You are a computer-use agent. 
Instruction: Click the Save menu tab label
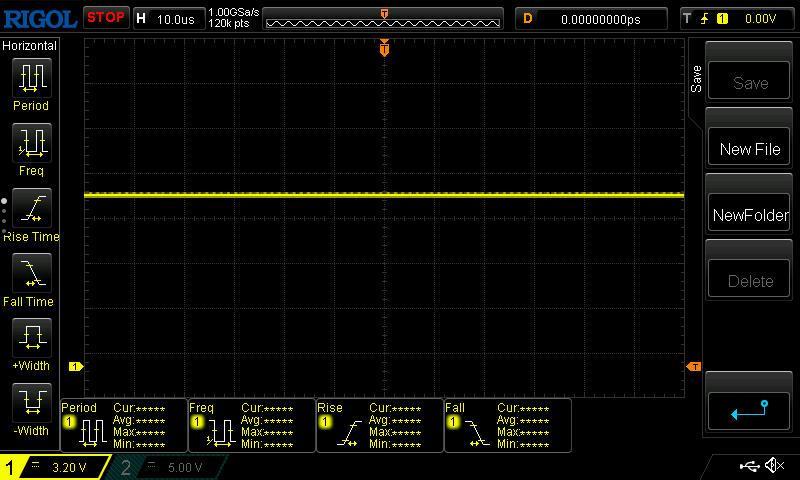(x=696, y=79)
